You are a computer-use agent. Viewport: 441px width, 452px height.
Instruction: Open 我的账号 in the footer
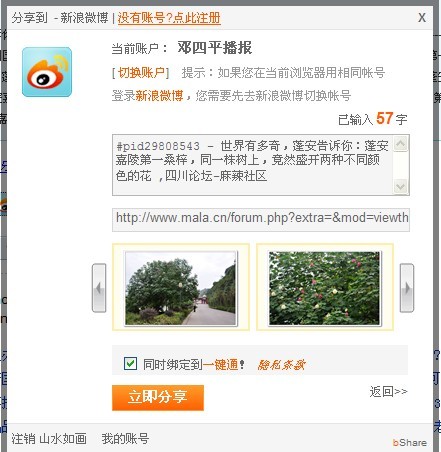125,439
